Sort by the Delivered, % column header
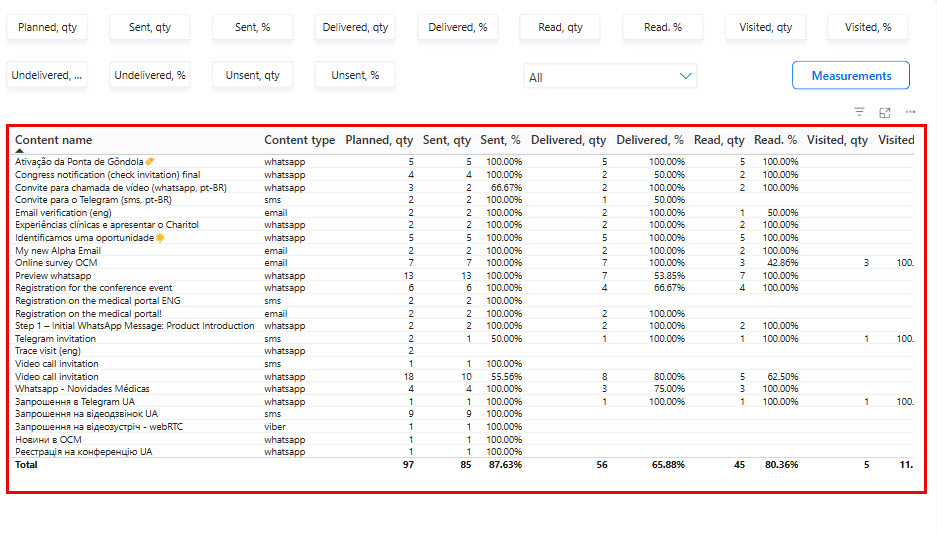 pos(650,140)
